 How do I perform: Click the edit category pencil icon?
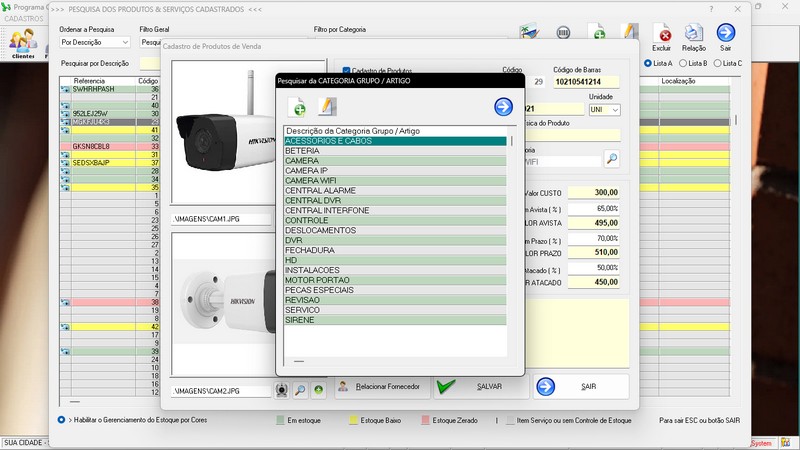point(326,107)
